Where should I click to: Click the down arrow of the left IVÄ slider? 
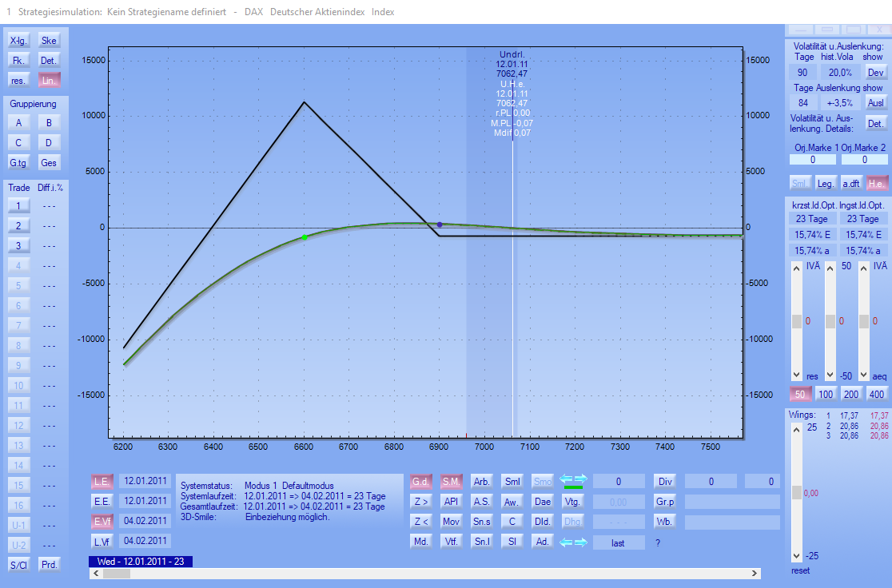[x=796, y=375]
